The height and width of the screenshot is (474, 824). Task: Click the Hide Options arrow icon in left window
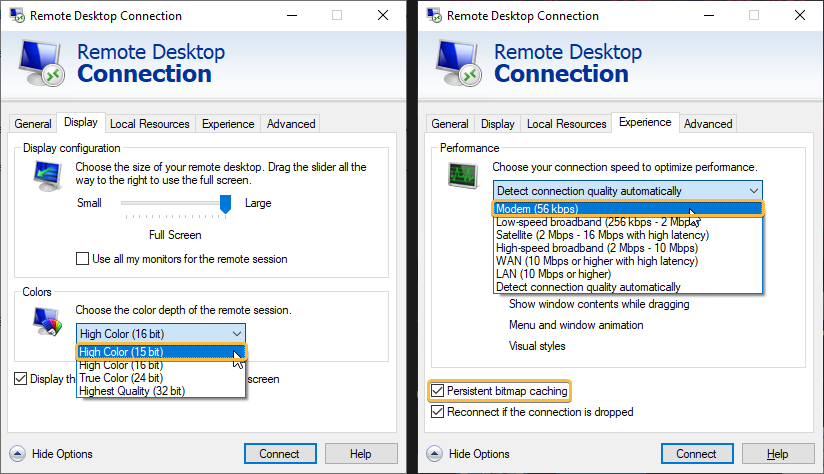pos(17,454)
